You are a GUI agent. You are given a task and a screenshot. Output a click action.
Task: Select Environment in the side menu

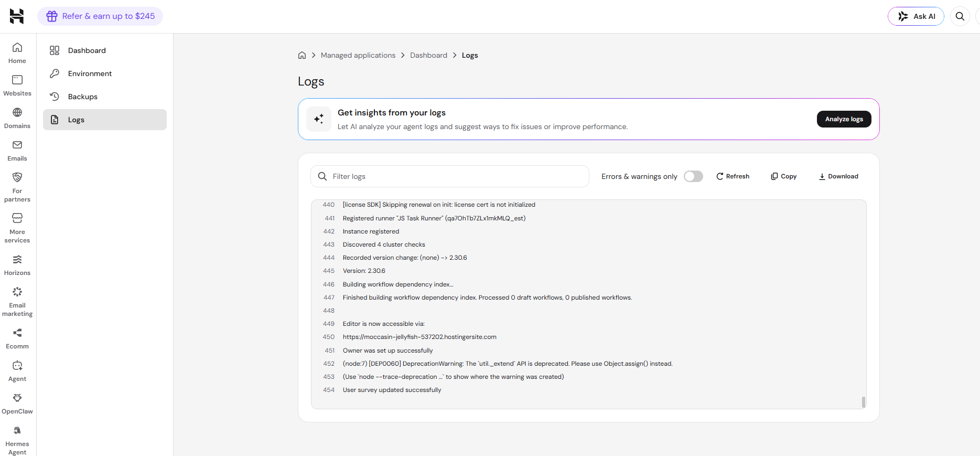[105, 73]
